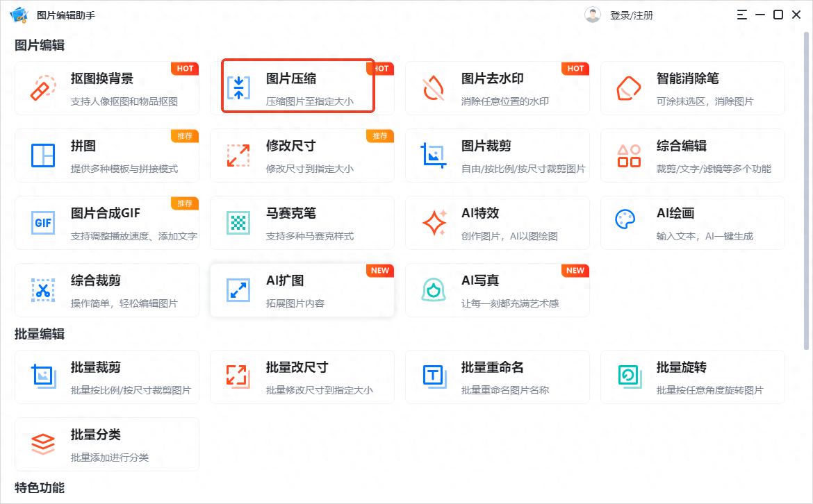The height and width of the screenshot is (504, 813).
Task: Click the 批量裁剪 crop icon
Action: tap(44, 376)
